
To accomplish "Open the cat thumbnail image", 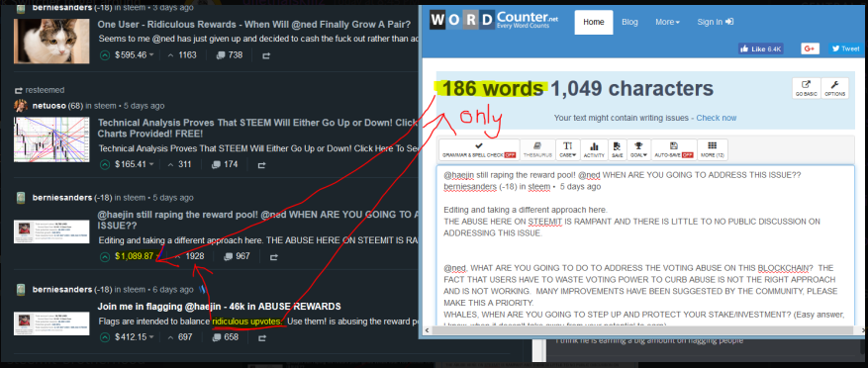I will pos(51,41).
